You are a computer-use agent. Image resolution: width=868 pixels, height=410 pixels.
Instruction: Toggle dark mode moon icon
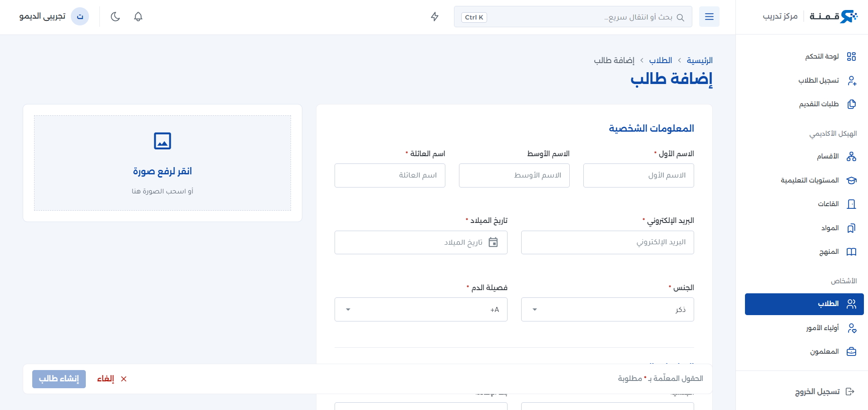click(115, 17)
